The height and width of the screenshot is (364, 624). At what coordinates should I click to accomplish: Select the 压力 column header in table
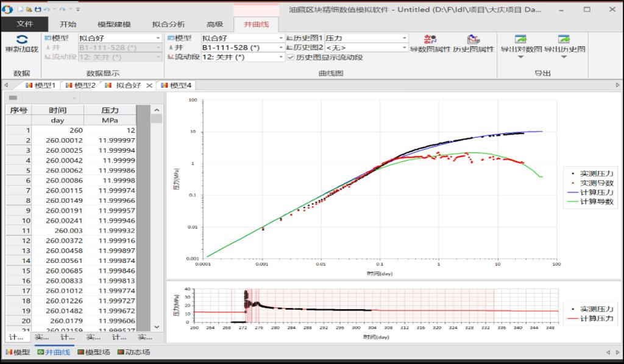tap(110, 110)
